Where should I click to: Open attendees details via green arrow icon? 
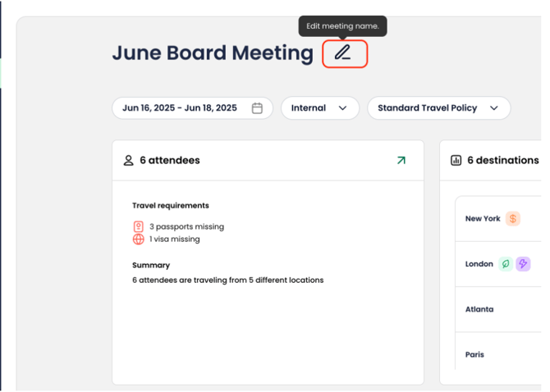401,161
